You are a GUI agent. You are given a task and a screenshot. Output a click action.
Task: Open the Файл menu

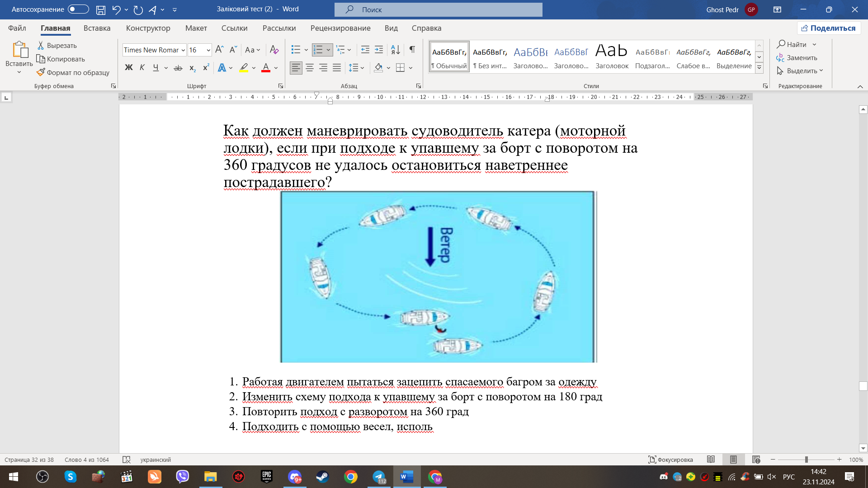click(x=17, y=28)
